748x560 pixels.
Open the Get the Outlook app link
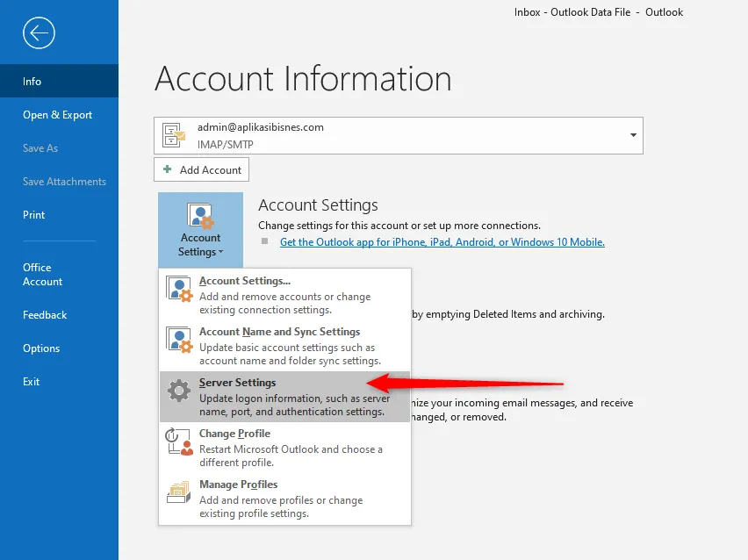pos(442,242)
